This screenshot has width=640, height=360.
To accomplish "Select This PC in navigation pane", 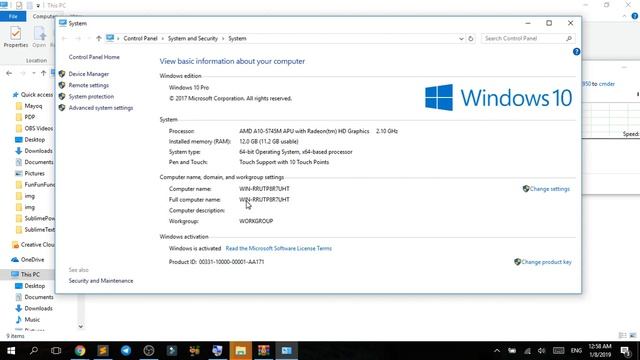I will [x=30, y=275].
